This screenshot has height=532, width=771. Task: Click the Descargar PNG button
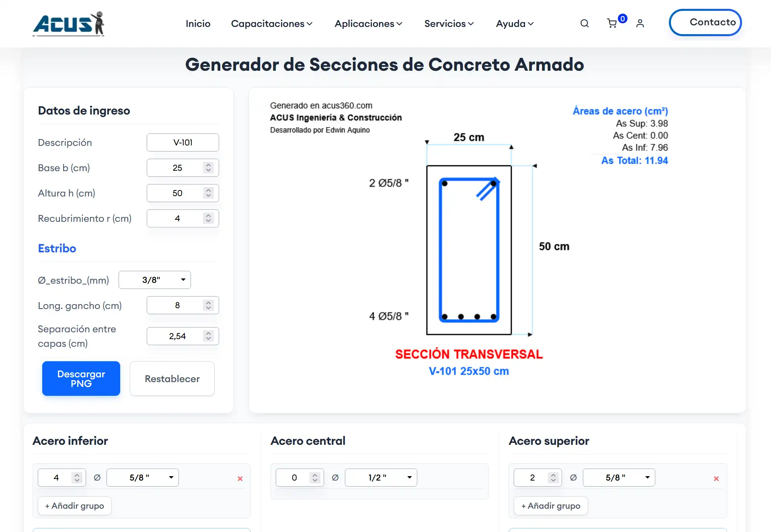coord(81,379)
